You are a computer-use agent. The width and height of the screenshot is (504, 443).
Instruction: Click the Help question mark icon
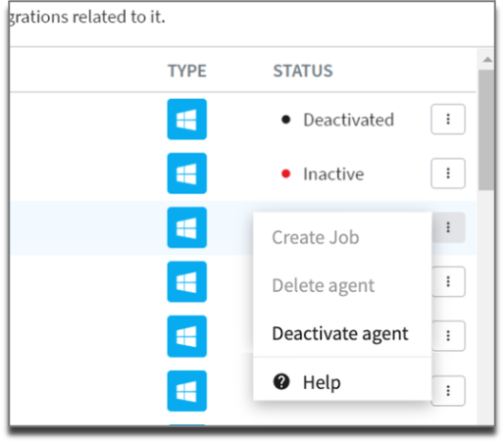[281, 381]
